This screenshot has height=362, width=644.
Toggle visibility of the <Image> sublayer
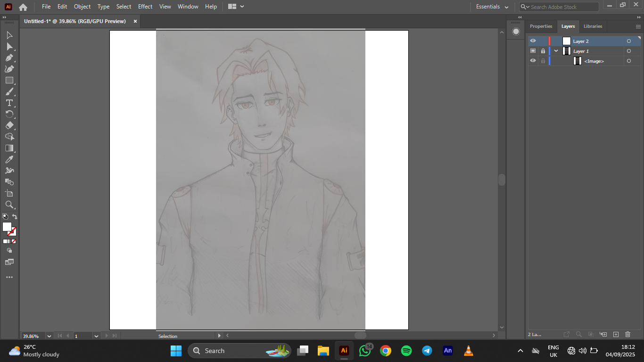pos(533,61)
